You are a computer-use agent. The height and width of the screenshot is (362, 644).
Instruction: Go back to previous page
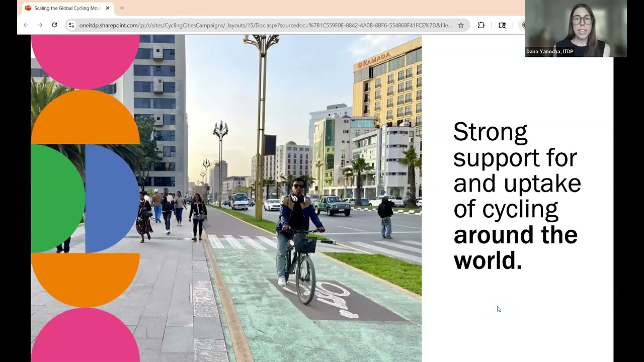coord(26,25)
